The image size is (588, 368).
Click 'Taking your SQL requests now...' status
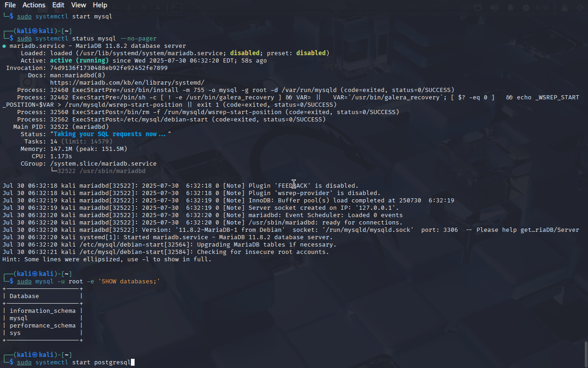point(111,134)
